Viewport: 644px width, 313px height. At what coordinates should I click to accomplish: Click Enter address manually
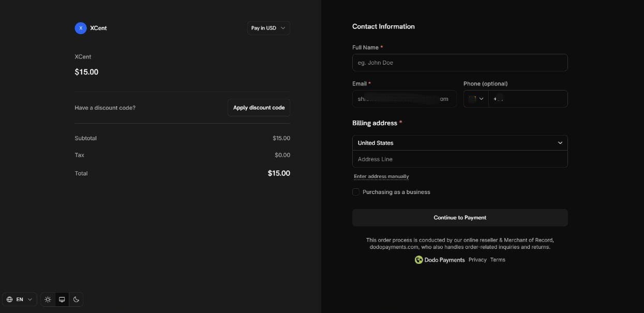(x=381, y=176)
